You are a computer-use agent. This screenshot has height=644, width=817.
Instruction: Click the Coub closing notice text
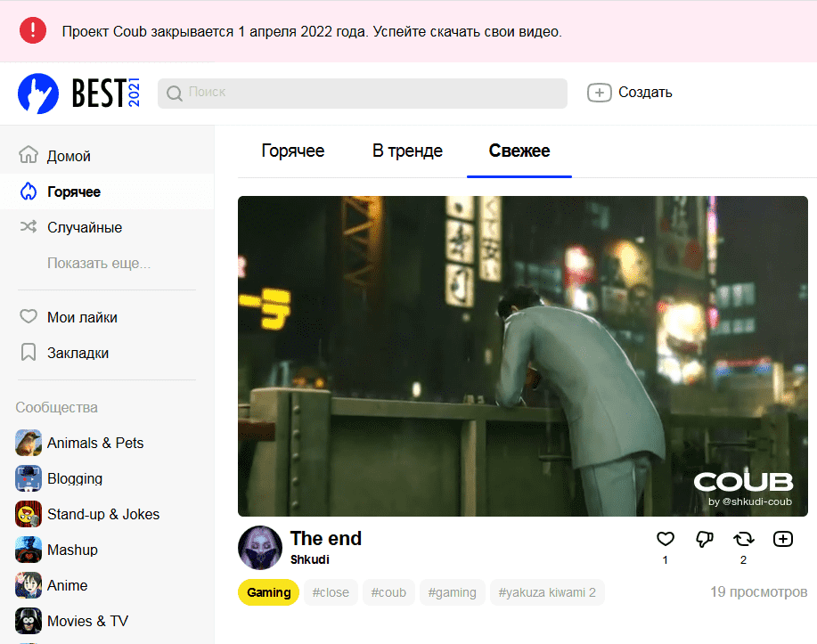pos(312,32)
